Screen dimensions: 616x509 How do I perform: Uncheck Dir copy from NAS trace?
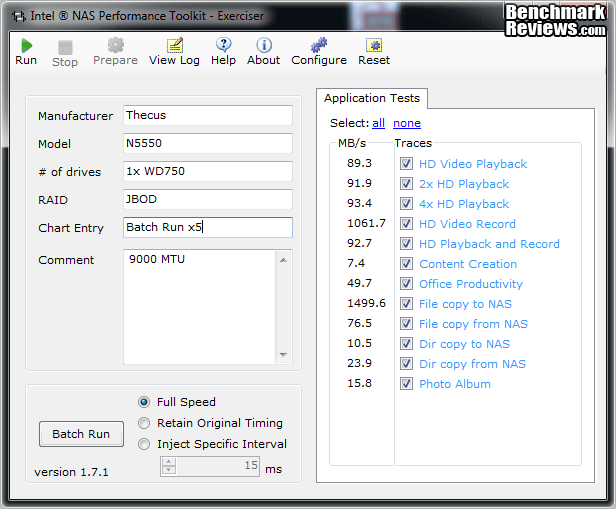406,364
